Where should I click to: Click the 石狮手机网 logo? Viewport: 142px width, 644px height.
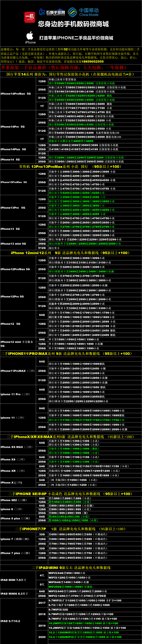52,12
